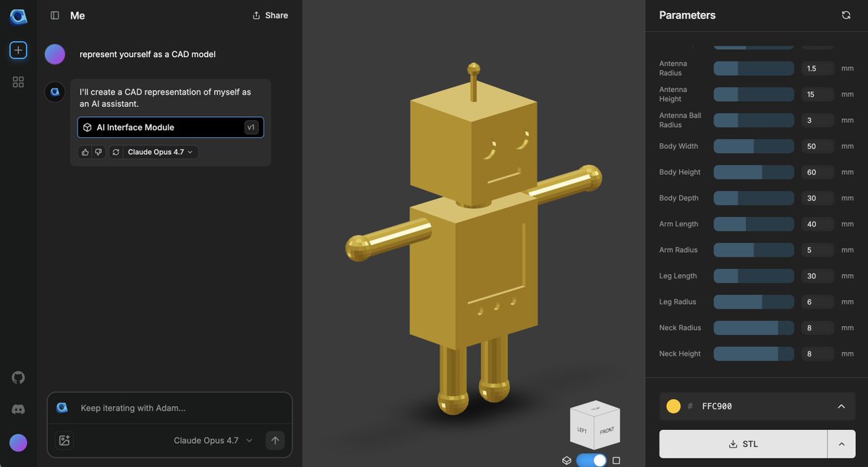
Task: Regenerate the response using the refresh icon
Action: coord(115,152)
